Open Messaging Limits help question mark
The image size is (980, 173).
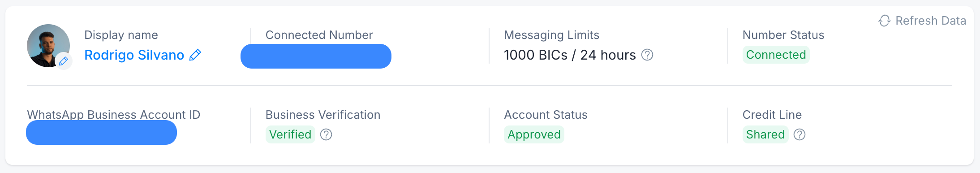pyautogui.click(x=647, y=55)
